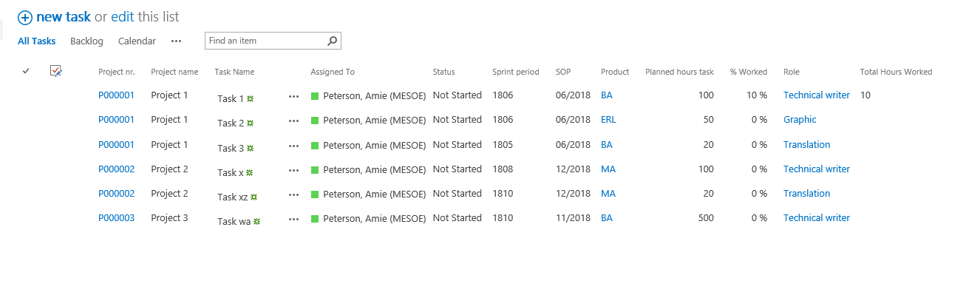Screen dimensions: 980x298
Task: Open ellipsis menu for Task wa
Action: 294,219
